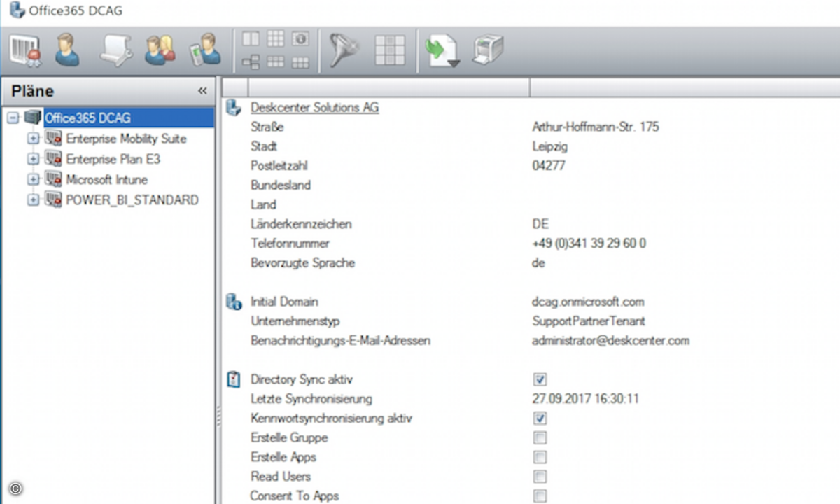Click the filter funnel toolbar icon

pyautogui.click(x=343, y=51)
